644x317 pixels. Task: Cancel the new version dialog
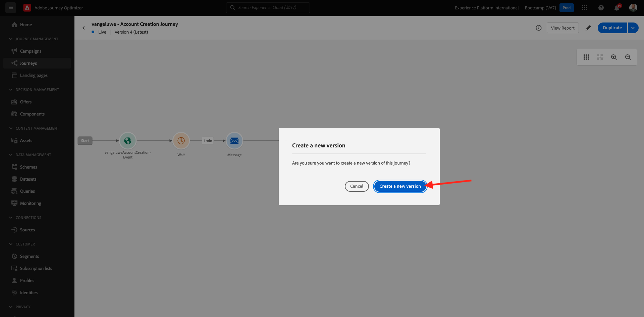coord(357,186)
